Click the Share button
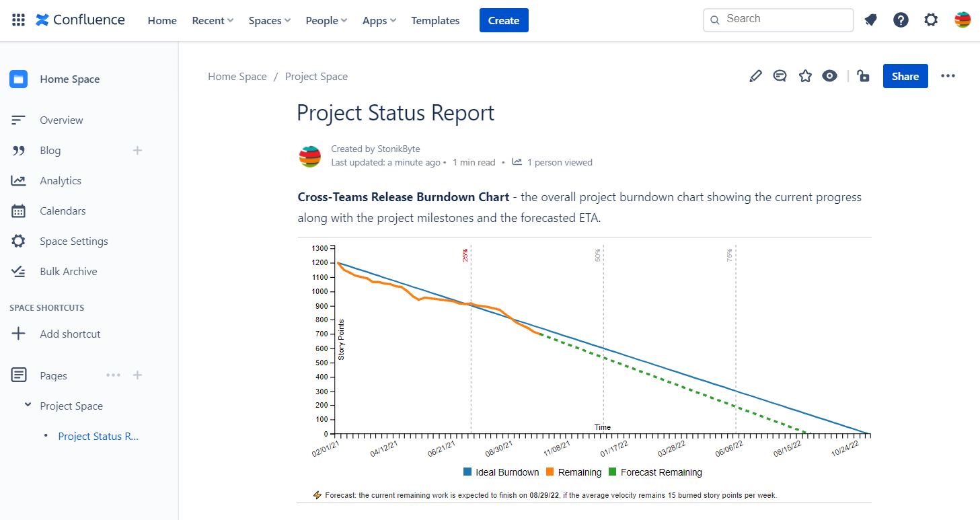 [905, 76]
